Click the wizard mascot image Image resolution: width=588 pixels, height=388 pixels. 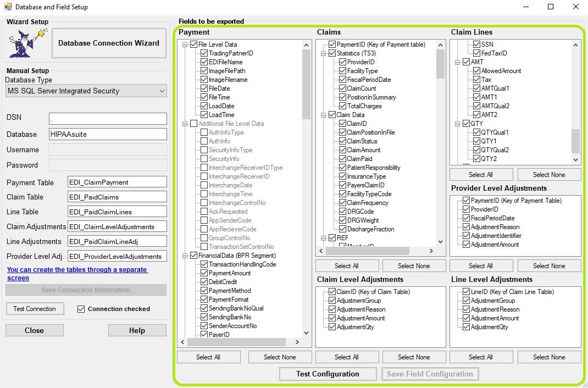point(28,43)
